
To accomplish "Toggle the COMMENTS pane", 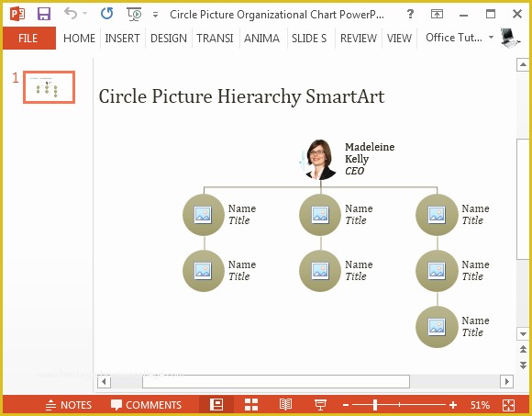I will tap(146, 405).
